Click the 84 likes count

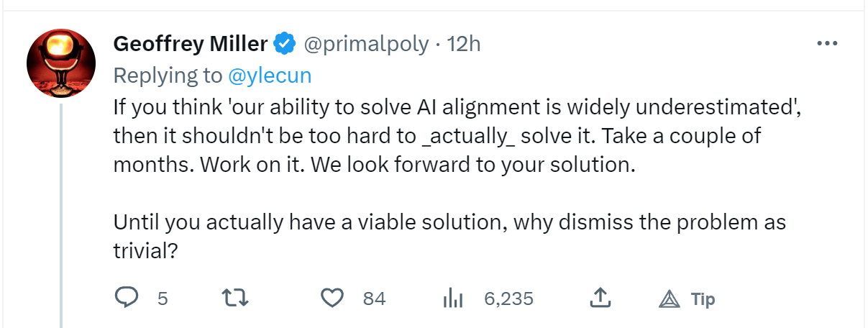coord(374,299)
